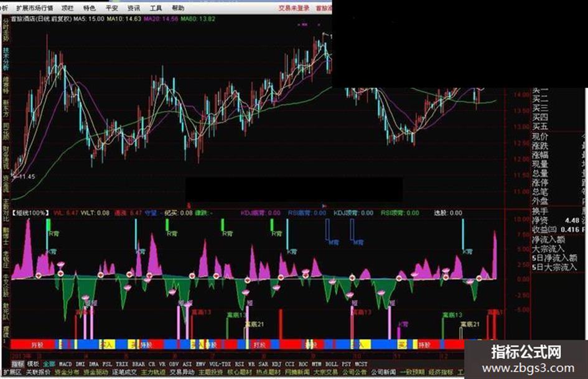The width and height of the screenshot is (588, 379).
Task: Apply the VOL-TDX indicator
Action: (220, 364)
